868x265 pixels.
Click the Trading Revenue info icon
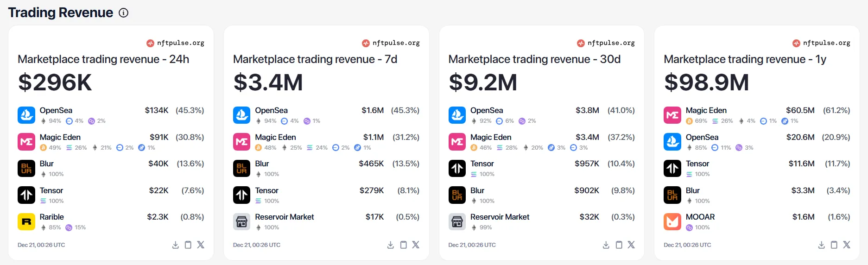tap(123, 13)
